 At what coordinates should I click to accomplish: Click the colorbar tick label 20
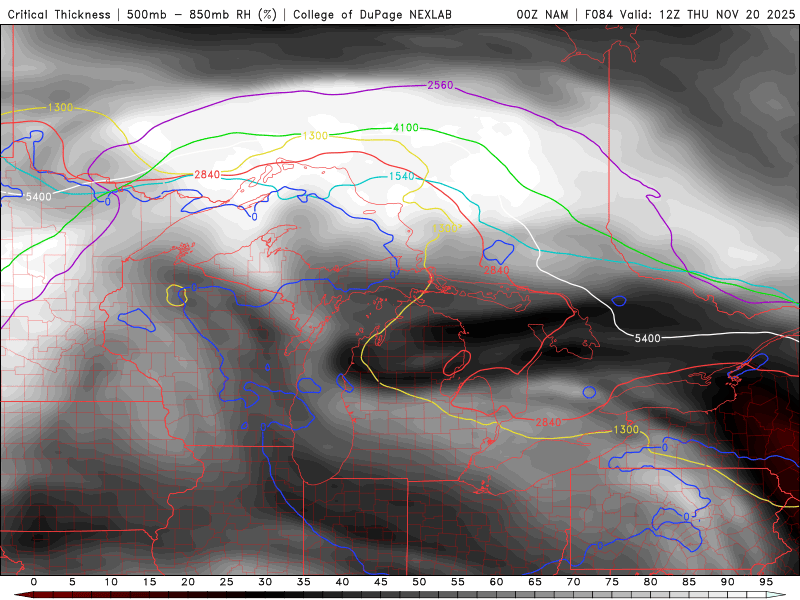pos(188,582)
